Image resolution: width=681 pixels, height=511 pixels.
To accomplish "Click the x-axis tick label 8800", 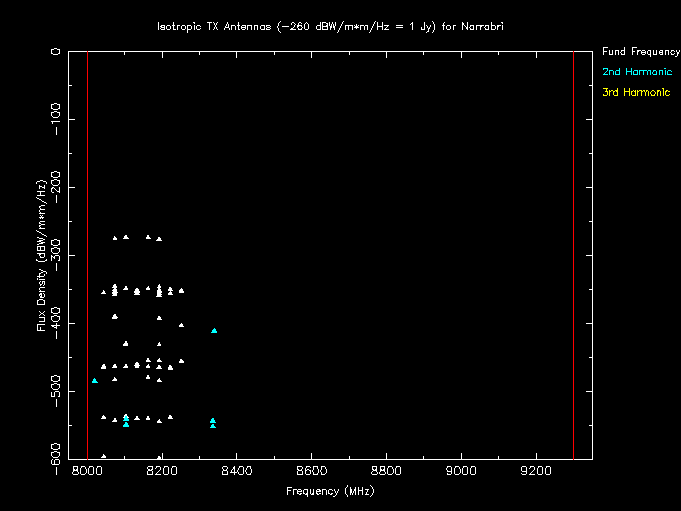I will [x=386, y=471].
